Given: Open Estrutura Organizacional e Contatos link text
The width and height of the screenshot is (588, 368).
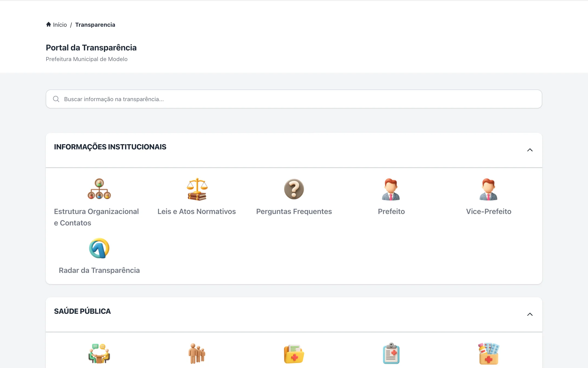Looking at the screenshot, I should (x=96, y=217).
